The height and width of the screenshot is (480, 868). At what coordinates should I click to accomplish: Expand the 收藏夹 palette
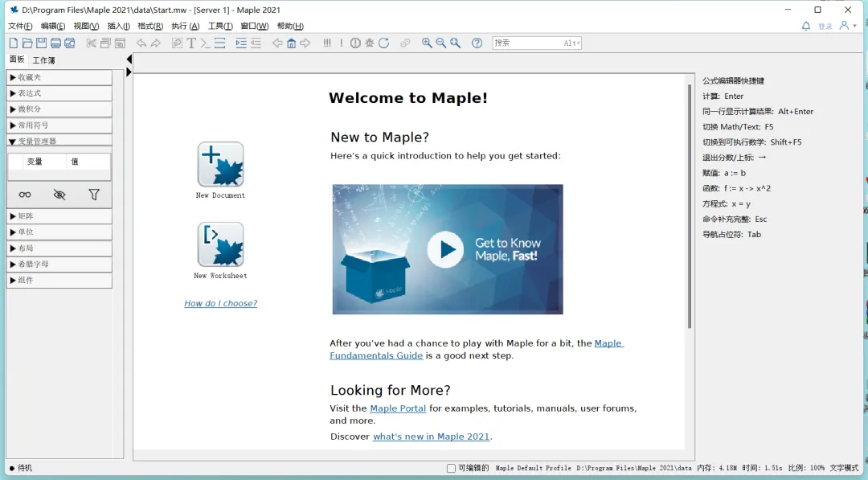click(x=59, y=77)
